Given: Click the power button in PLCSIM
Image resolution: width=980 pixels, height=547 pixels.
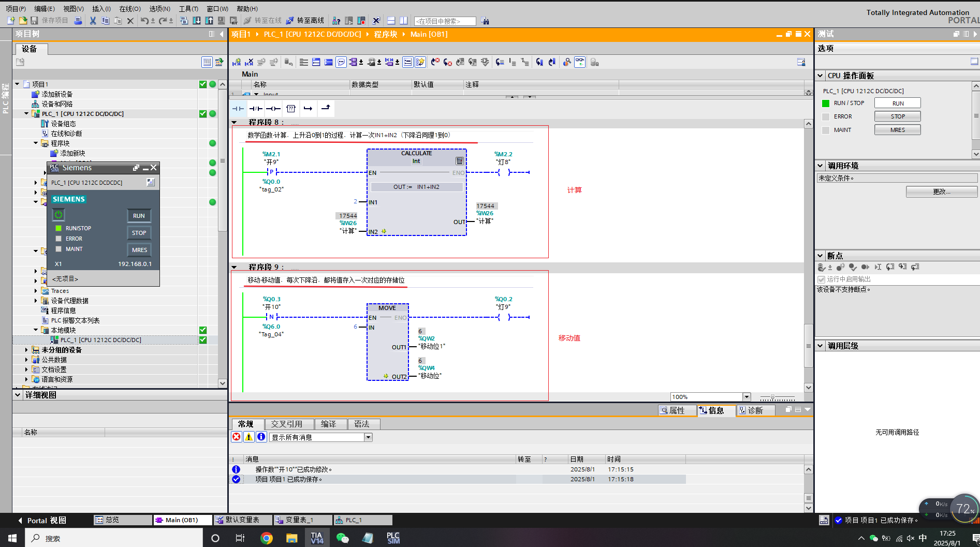Looking at the screenshot, I should click(58, 214).
